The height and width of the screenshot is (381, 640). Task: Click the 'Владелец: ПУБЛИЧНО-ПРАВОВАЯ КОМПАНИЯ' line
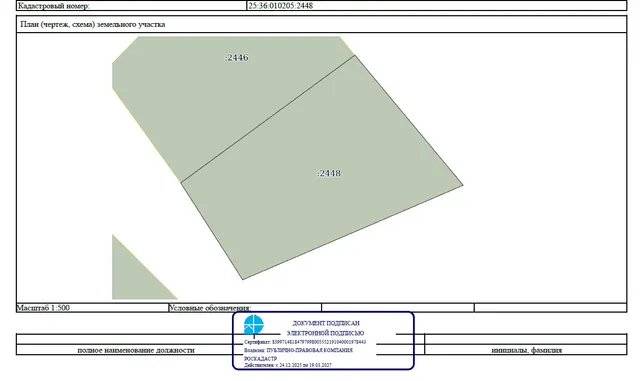point(298,350)
